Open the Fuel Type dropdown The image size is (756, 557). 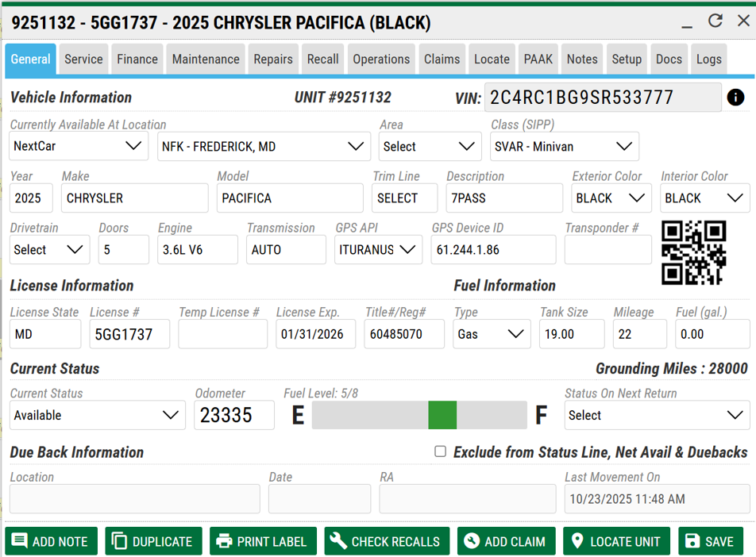click(492, 334)
